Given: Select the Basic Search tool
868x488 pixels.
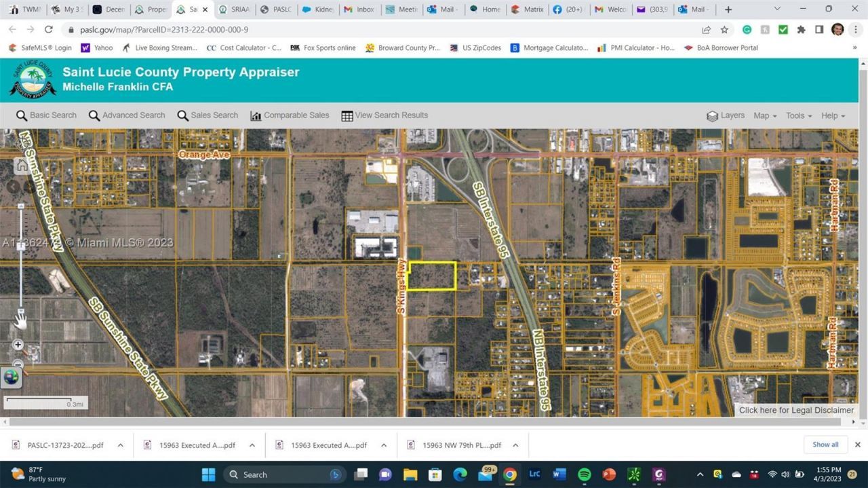Looking at the screenshot, I should pos(46,115).
